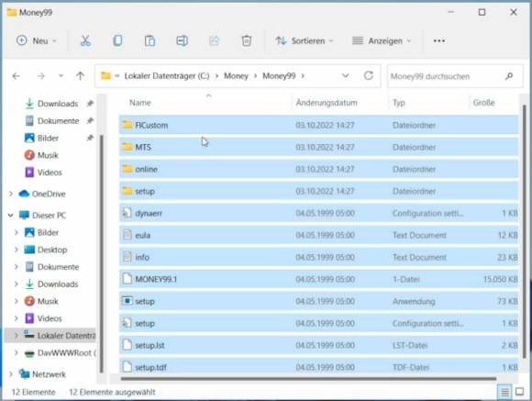Click the navigation pane scrollbar
532x401 pixels.
(x=101, y=253)
